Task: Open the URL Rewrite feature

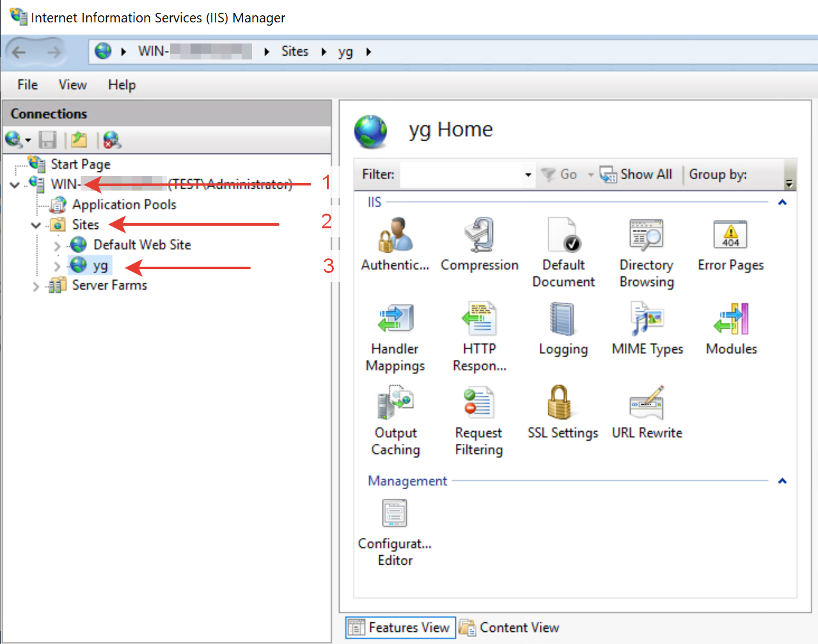Action: click(647, 412)
